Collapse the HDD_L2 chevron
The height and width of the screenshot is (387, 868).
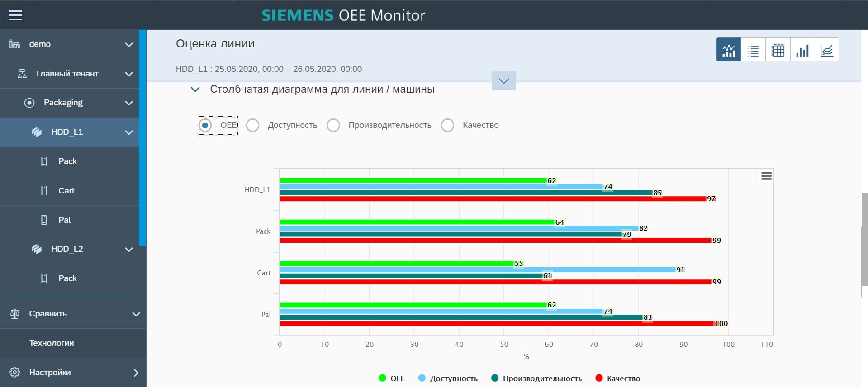coord(129,250)
